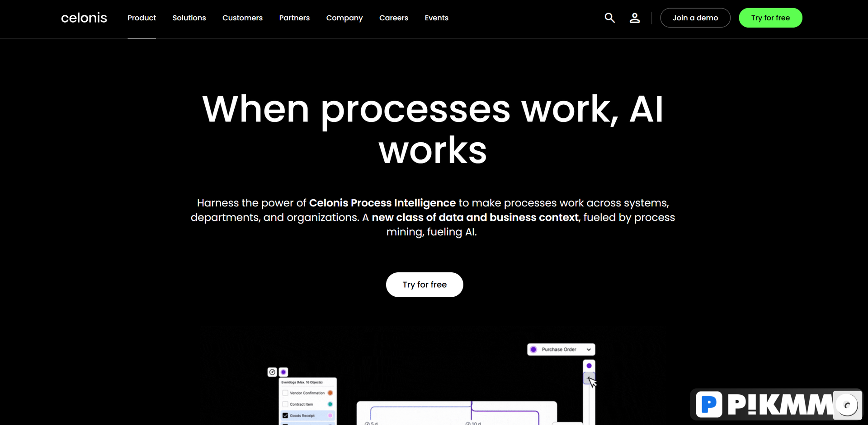Click the purple dot button beside speedometer

coord(283,372)
